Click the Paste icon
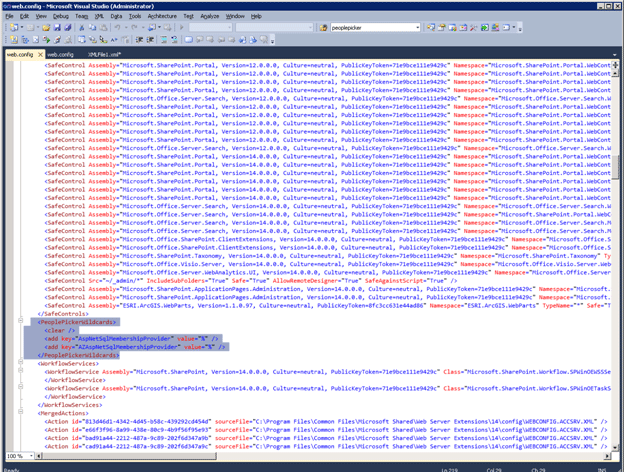624x472 pixels. coord(103,27)
